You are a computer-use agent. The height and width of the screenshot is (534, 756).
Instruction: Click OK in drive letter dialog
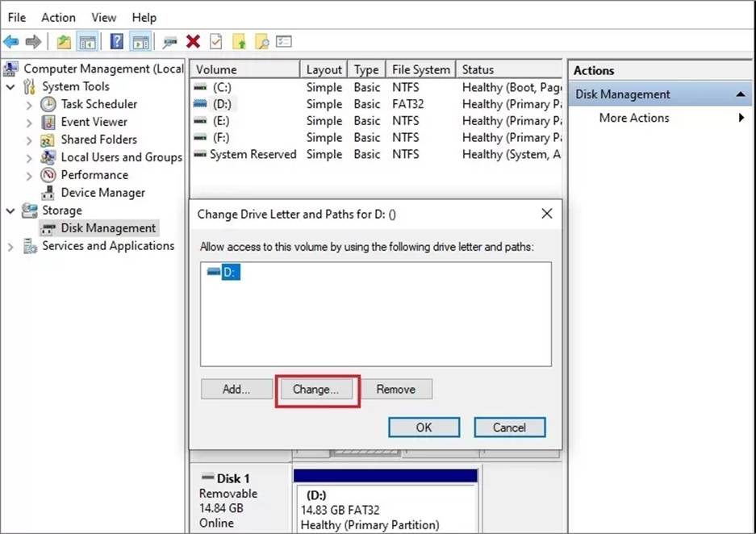(x=424, y=428)
